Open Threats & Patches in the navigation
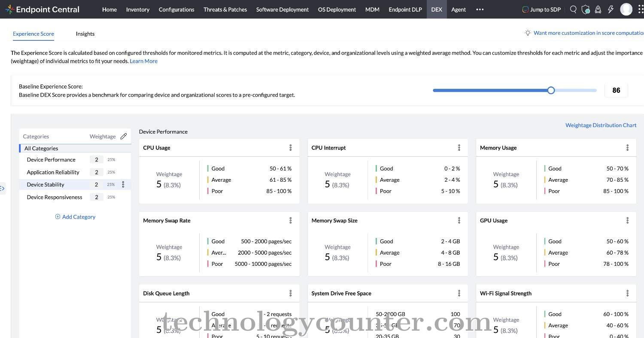 (225, 9)
